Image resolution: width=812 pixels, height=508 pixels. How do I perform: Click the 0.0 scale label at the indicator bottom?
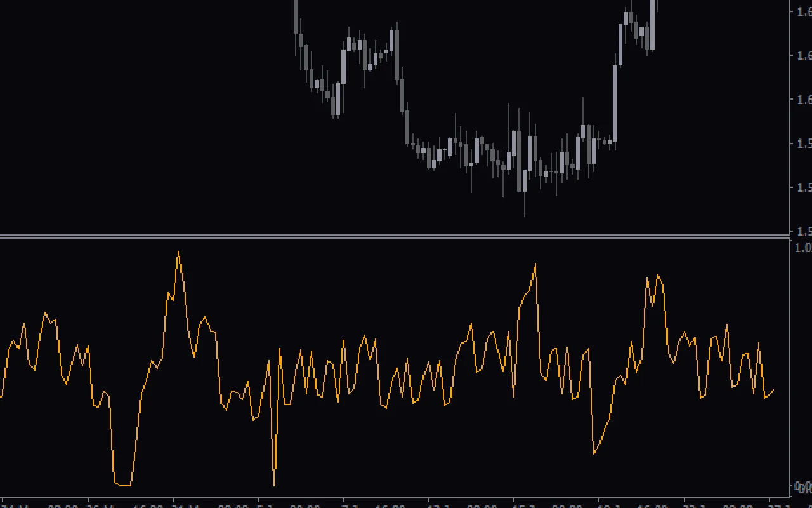803,488
